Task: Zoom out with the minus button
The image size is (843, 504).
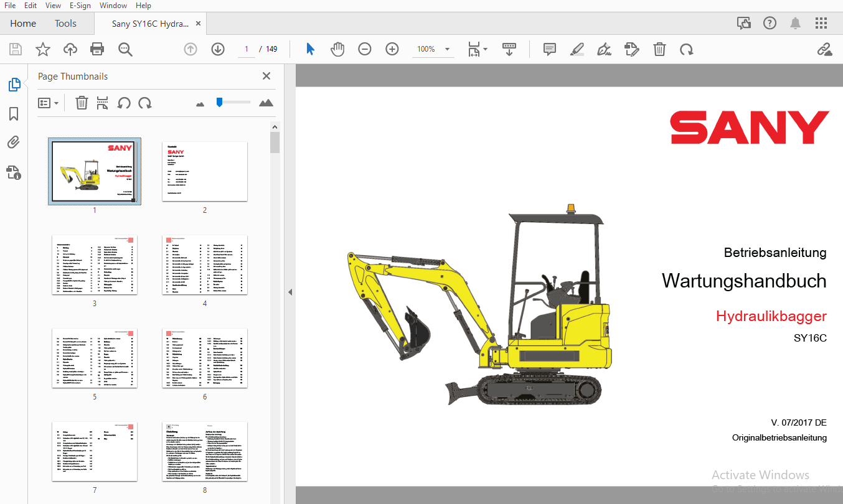Action: click(365, 49)
